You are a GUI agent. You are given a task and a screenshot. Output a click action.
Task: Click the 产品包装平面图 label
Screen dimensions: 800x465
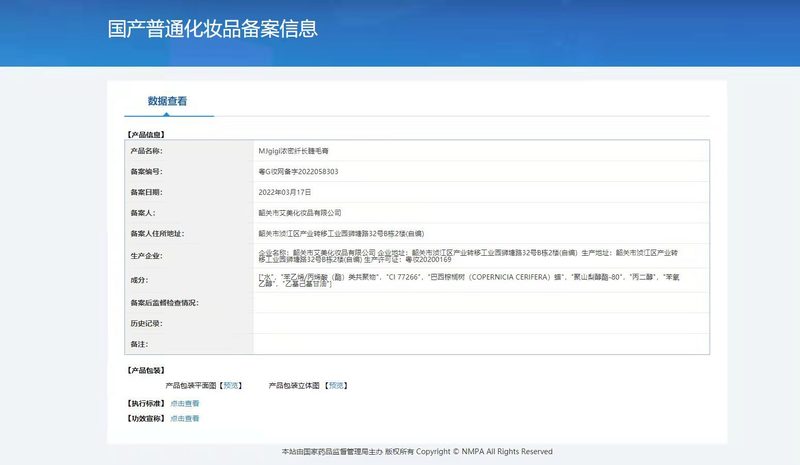pyautogui.click(x=191, y=385)
